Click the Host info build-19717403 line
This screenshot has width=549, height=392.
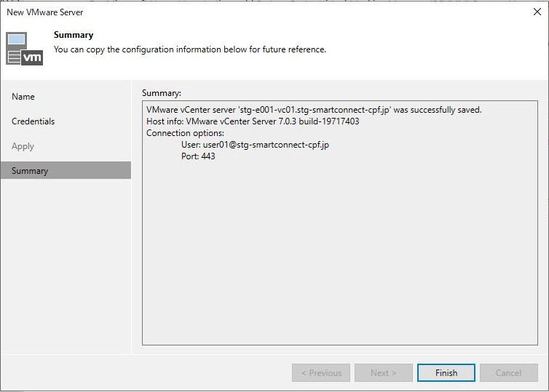[253, 121]
